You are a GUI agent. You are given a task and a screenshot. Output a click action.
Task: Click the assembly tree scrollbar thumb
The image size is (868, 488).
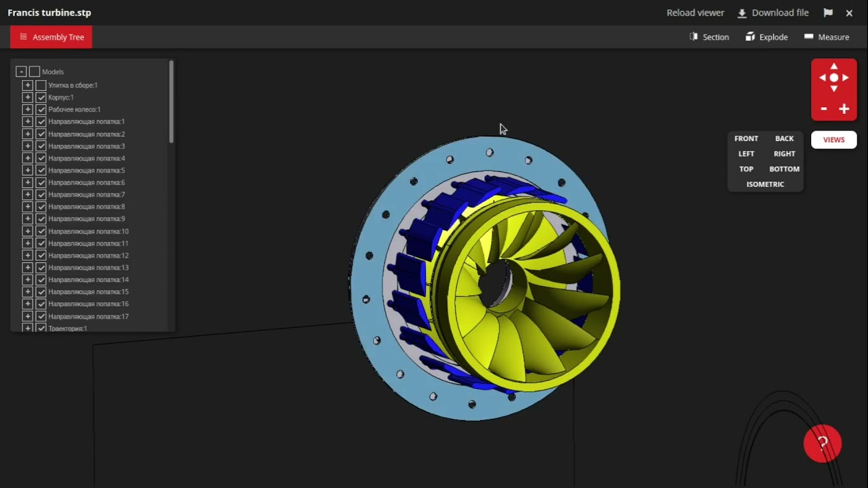pyautogui.click(x=172, y=102)
